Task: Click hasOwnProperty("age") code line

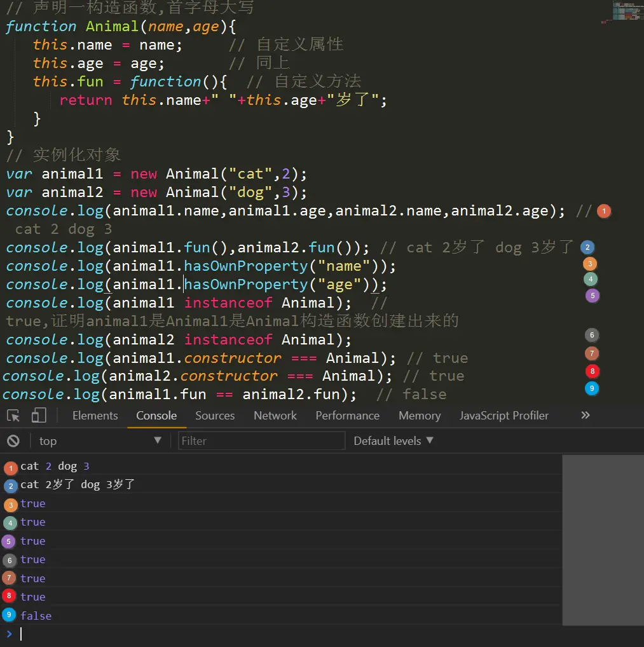Action: pyautogui.click(x=196, y=285)
